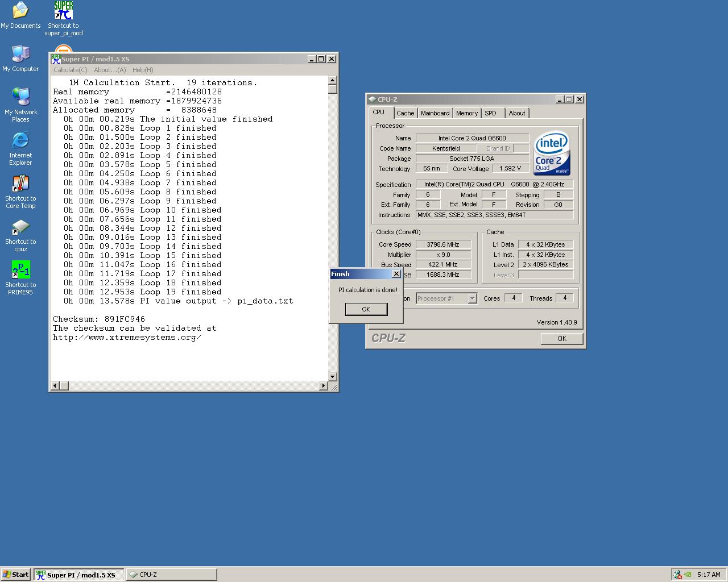Click OK in the Finish dialog
The width and height of the screenshot is (728, 582).
click(366, 309)
